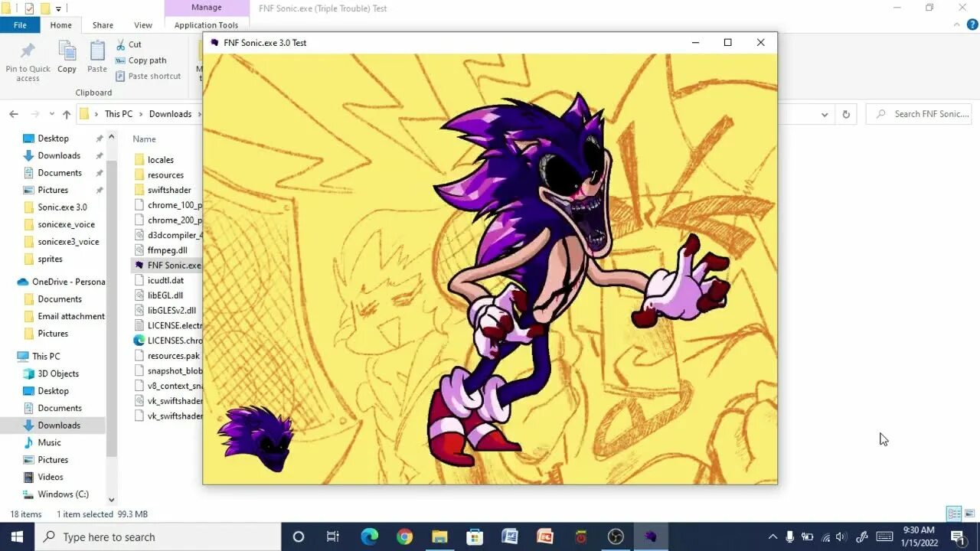Open Explorer Help question mark
980x551 pixels.
point(972,25)
